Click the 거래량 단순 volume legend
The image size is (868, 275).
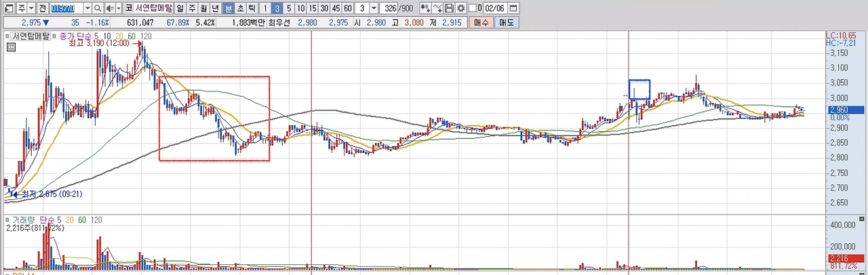[x=35, y=220]
